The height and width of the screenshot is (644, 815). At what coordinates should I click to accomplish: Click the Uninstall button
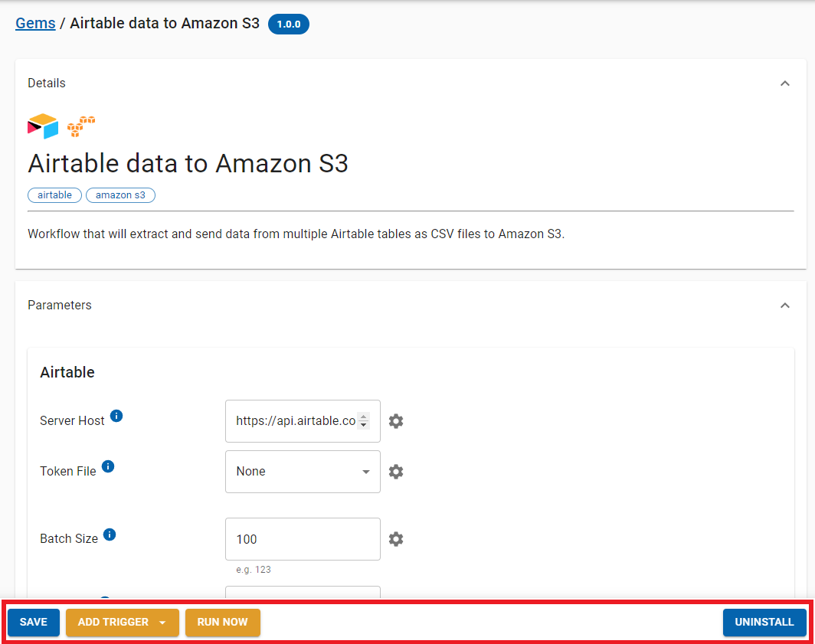point(764,623)
